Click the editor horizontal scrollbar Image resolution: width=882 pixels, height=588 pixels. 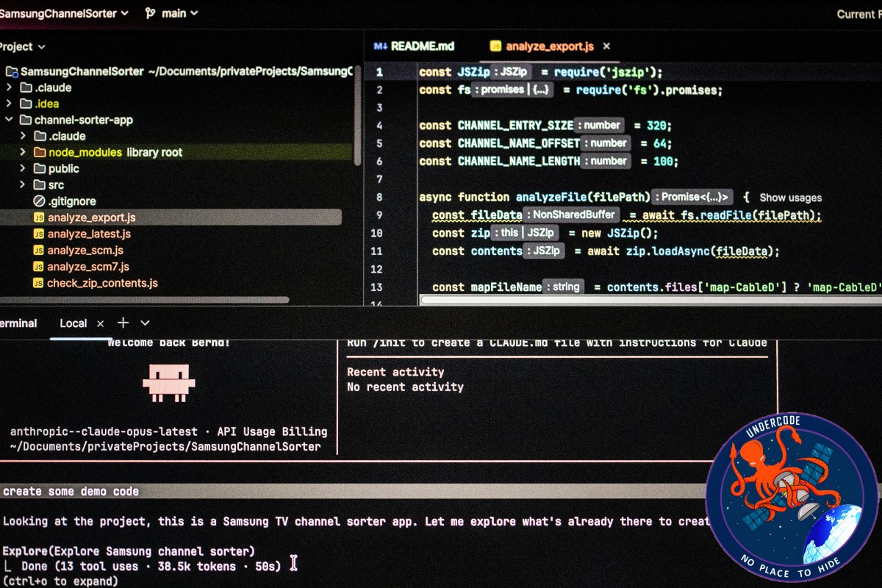coord(652,300)
